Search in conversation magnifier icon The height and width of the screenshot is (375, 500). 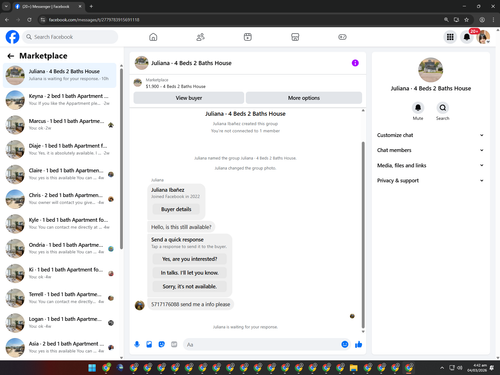pyautogui.click(x=442, y=108)
